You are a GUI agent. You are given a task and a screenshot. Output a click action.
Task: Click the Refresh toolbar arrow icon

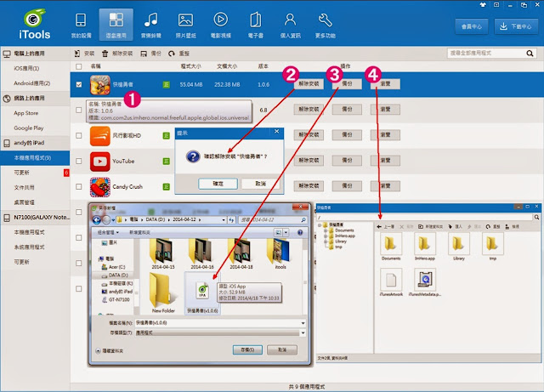coord(172,54)
